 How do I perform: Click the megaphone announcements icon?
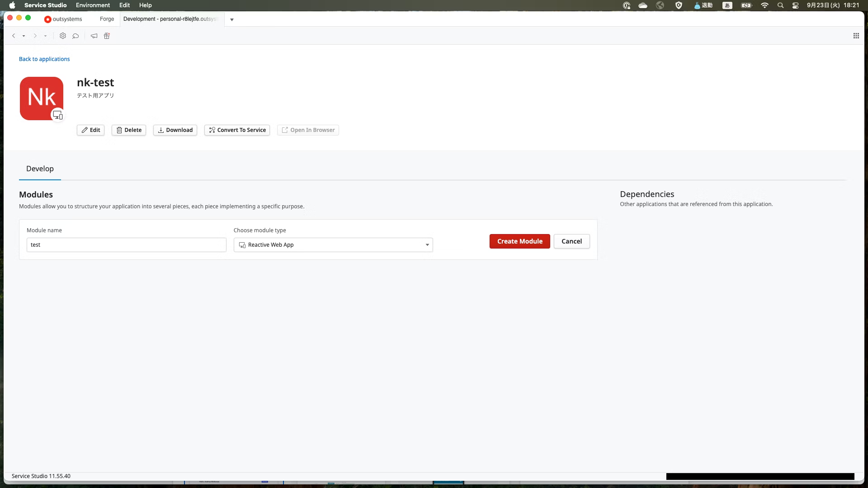click(x=94, y=36)
